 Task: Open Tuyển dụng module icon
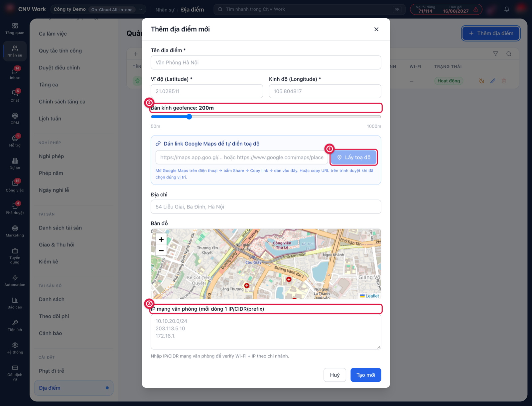[x=15, y=256]
